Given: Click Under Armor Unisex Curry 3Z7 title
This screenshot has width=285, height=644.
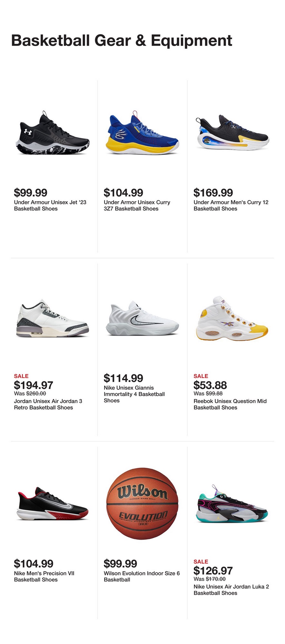Looking at the screenshot, I should [137, 205].
